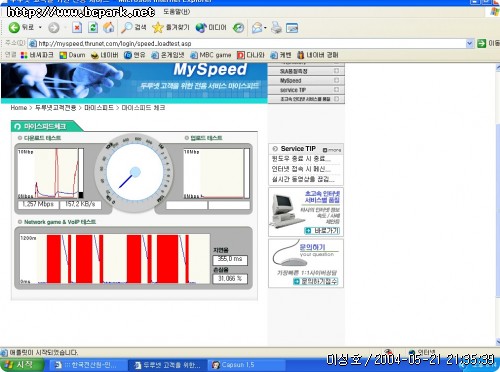Stop loading with the red X icon
The height and width of the screenshot is (372, 500).
77,27
